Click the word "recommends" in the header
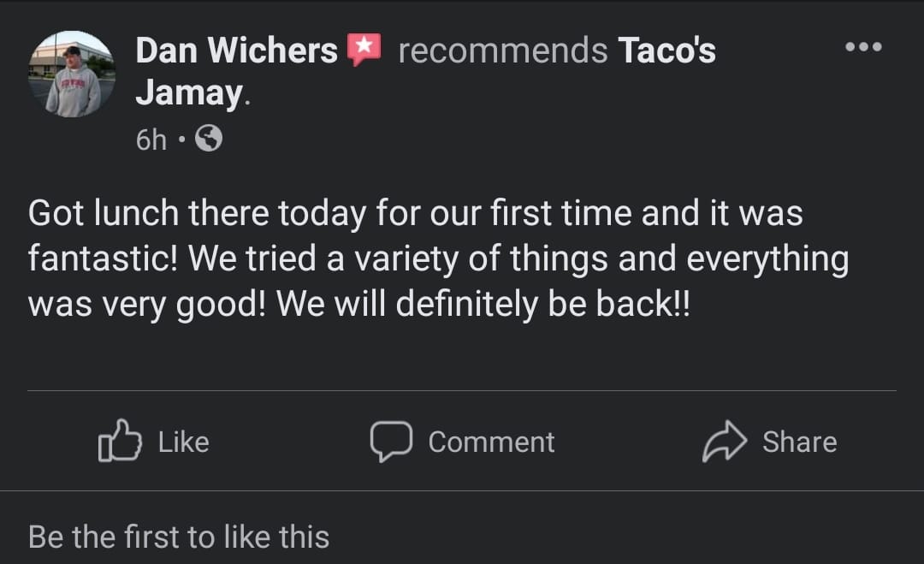The width and height of the screenshot is (924, 564). 503,50
